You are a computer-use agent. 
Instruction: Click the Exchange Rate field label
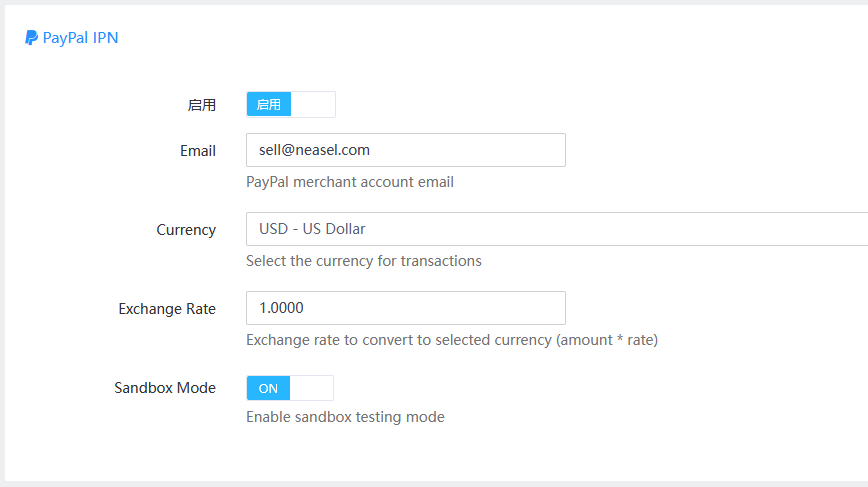tap(167, 309)
